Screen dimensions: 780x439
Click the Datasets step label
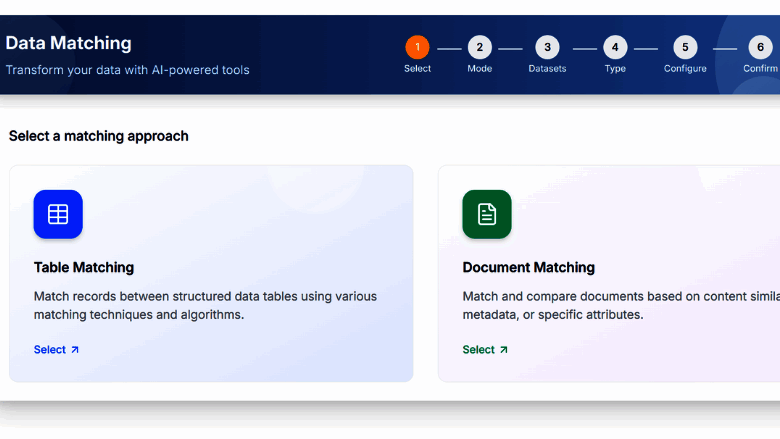pyautogui.click(x=547, y=69)
